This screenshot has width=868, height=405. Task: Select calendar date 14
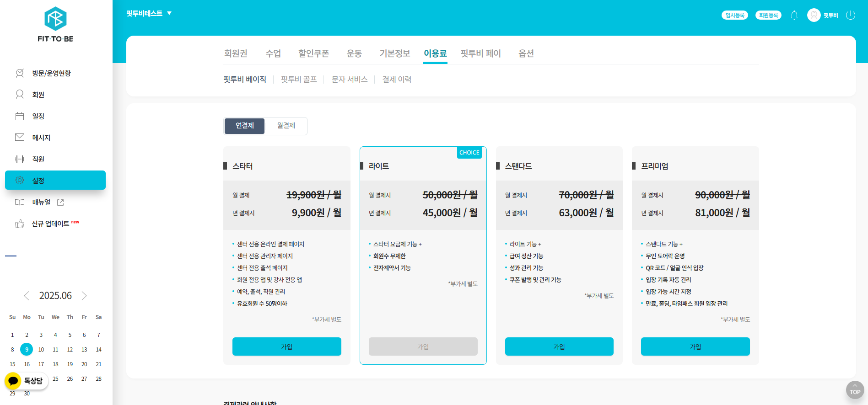(98, 349)
